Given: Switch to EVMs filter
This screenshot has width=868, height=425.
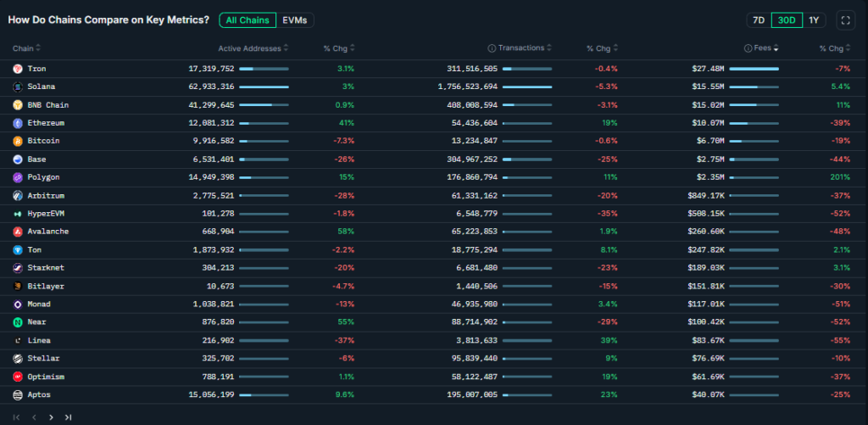Looking at the screenshot, I should pos(295,20).
